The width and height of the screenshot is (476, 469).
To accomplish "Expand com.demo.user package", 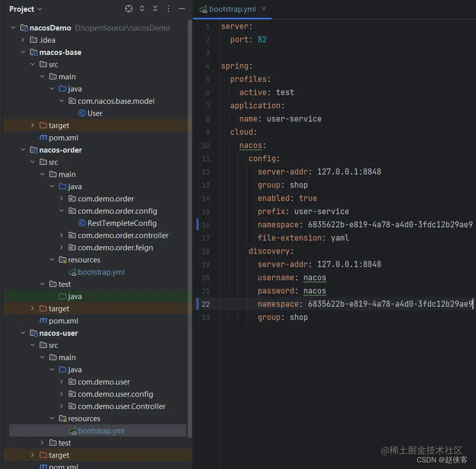I will pyautogui.click(x=61, y=382).
